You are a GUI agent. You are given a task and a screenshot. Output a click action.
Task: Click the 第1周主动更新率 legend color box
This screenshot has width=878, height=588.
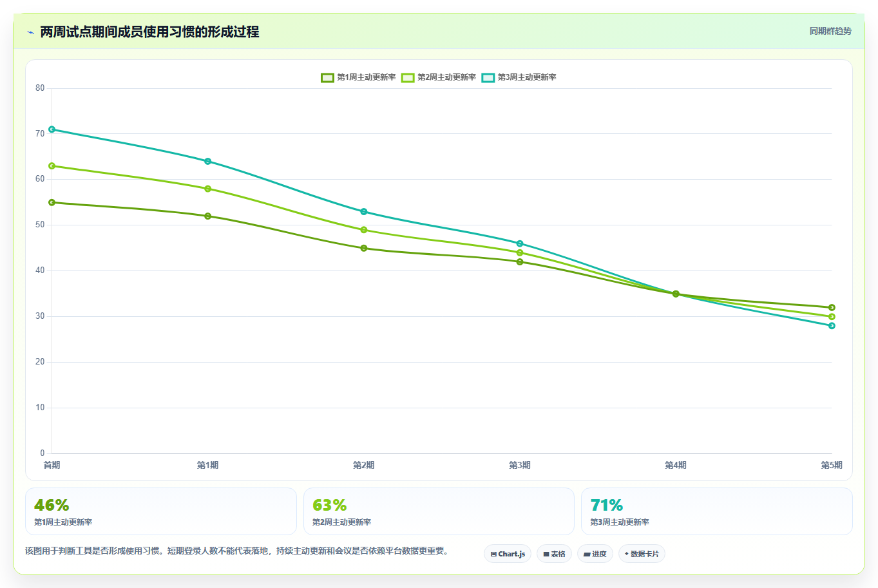(327, 77)
